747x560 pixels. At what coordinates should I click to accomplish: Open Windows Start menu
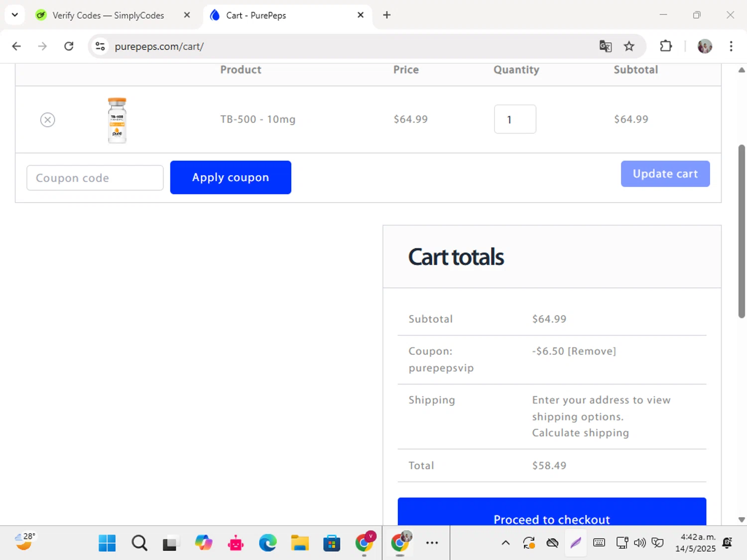pyautogui.click(x=107, y=543)
